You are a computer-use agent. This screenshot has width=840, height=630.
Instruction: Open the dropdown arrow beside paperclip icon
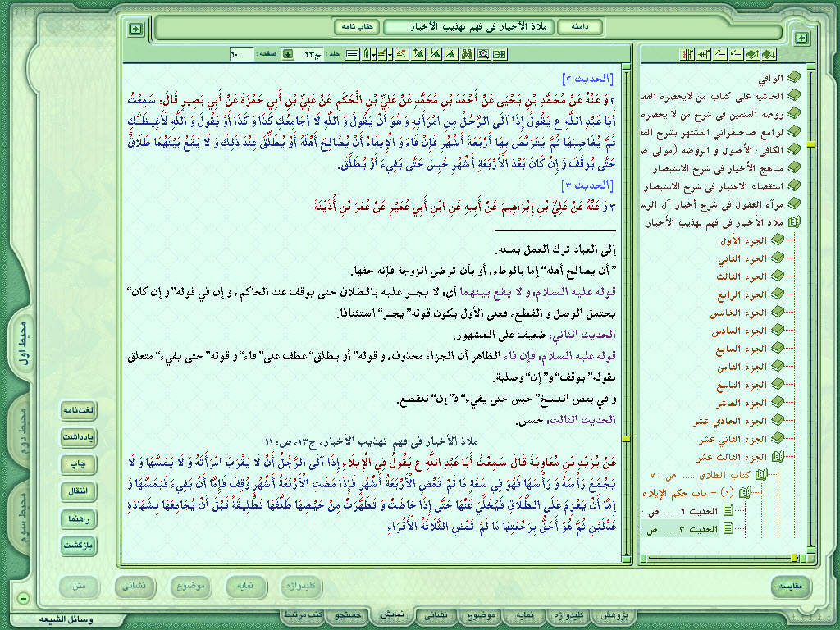(374, 54)
